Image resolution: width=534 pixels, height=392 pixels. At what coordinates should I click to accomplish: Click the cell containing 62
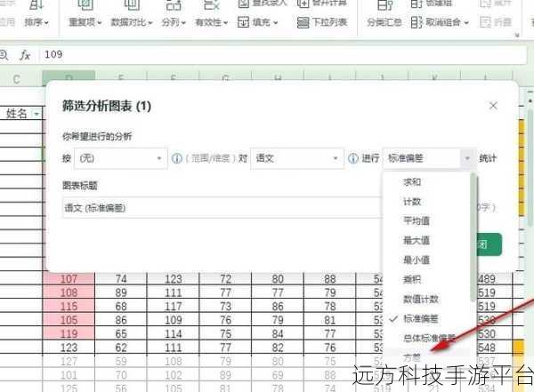(x=121, y=348)
